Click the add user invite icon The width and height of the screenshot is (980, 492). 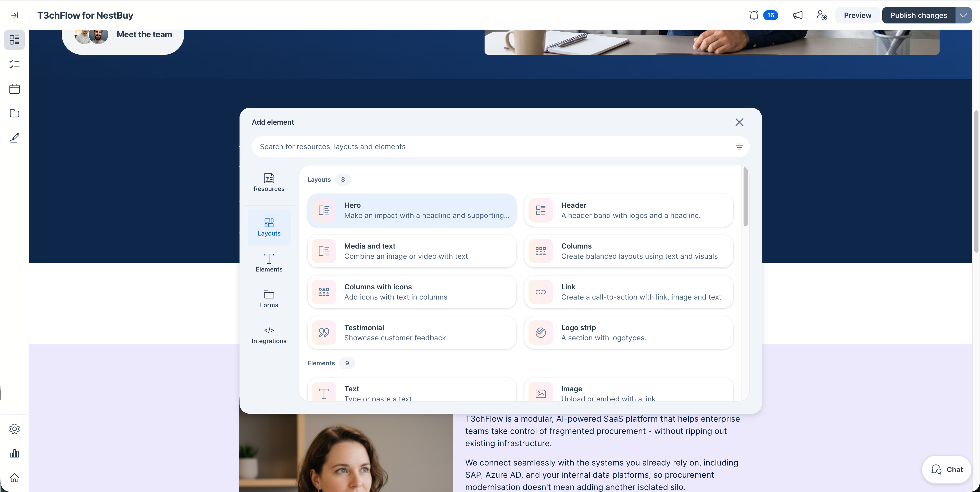(822, 15)
